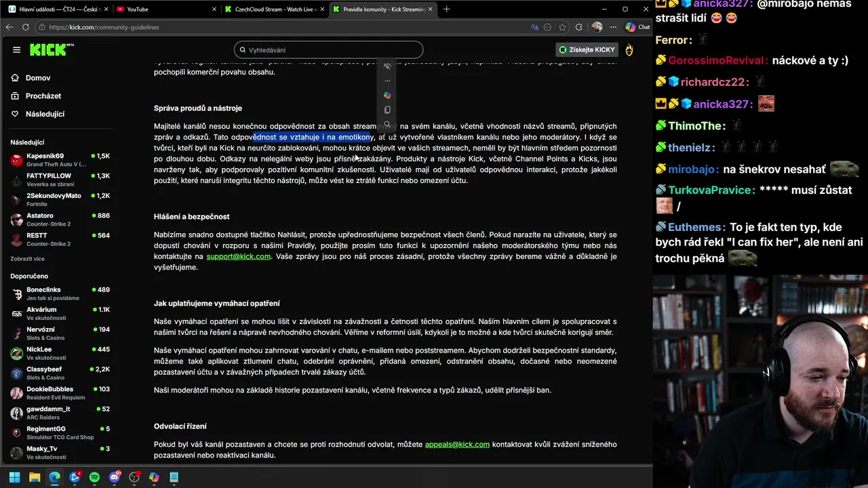Screen dimensions: 868x488
Task: Open Spotify from the taskbar
Action: coord(94,477)
